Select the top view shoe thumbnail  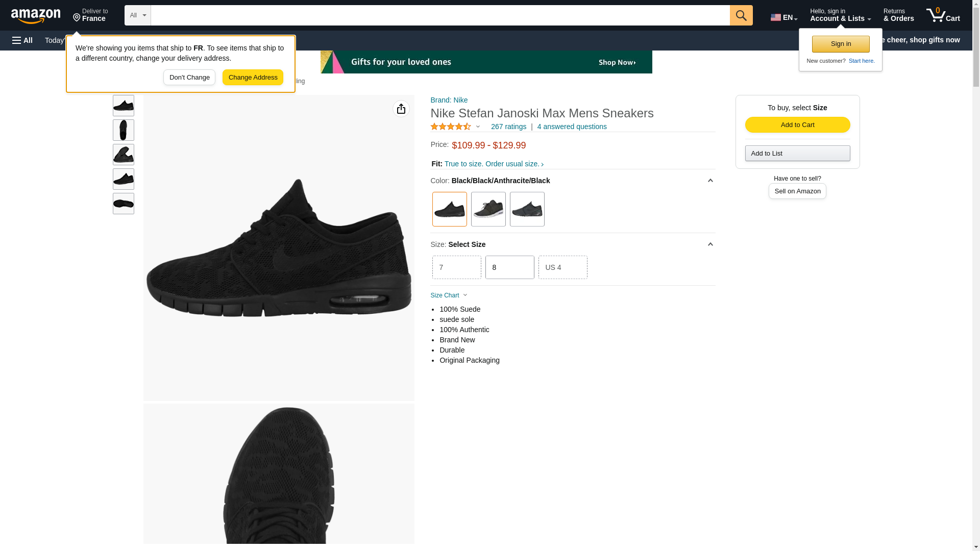click(x=123, y=130)
